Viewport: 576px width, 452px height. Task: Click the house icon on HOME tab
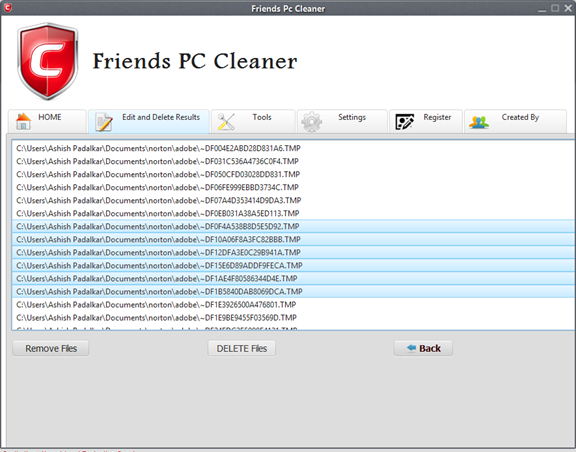[x=24, y=122]
